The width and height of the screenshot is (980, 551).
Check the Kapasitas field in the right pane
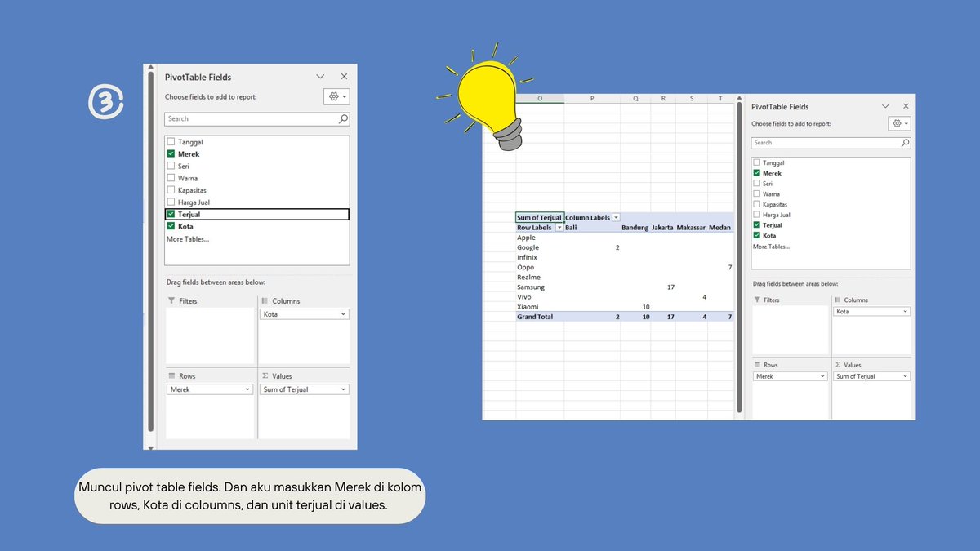[757, 204]
